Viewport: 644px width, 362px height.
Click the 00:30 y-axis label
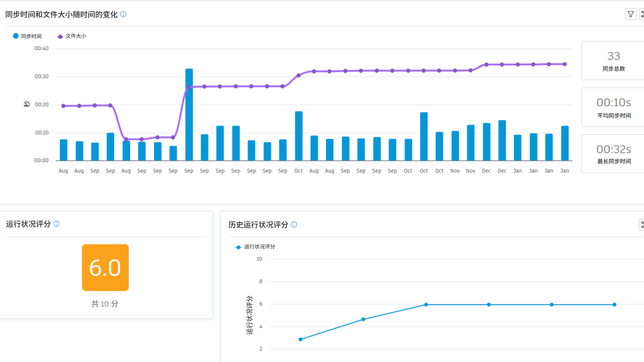41,76
